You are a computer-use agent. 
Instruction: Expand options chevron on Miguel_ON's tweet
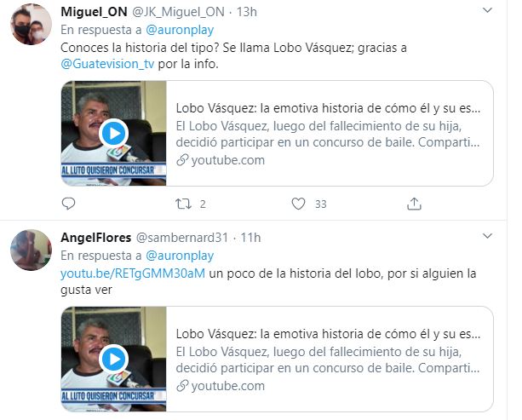point(487,10)
